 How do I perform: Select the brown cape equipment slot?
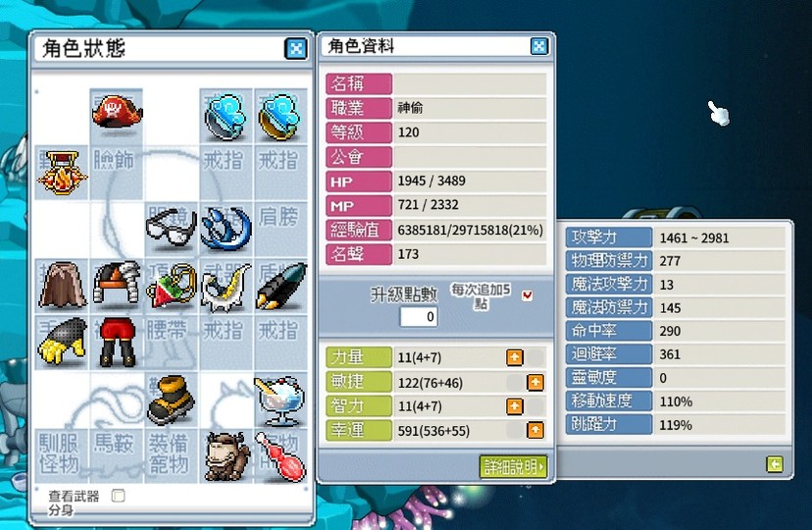pyautogui.click(x=62, y=285)
